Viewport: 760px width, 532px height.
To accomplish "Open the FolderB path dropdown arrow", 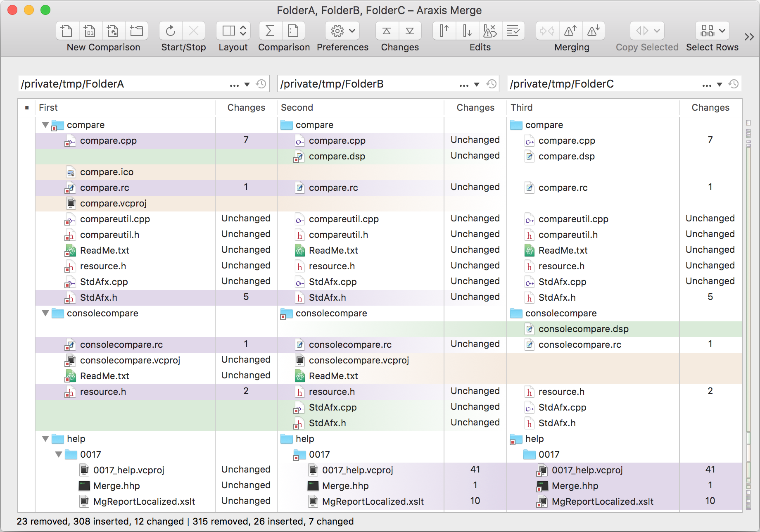I will point(477,84).
